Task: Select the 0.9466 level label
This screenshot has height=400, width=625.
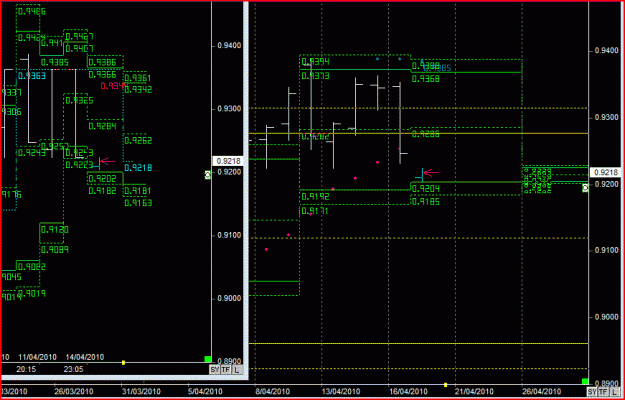Action: point(30,11)
